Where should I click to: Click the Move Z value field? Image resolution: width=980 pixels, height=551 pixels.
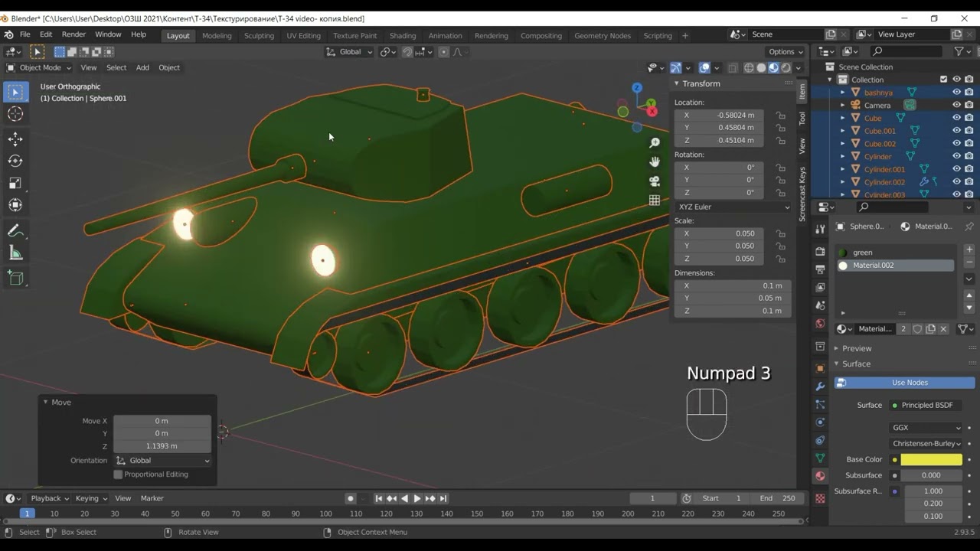[x=162, y=446]
